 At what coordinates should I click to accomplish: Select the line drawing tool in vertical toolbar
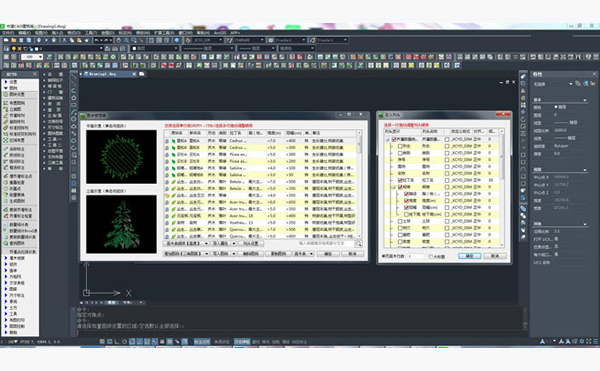pos(74,76)
